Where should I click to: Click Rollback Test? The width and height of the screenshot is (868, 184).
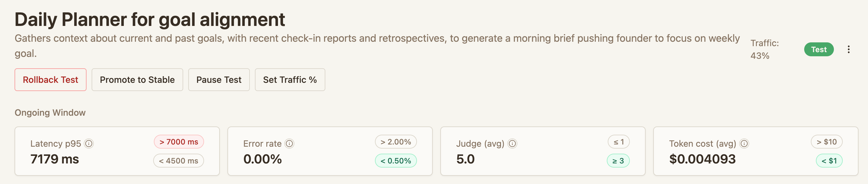50,80
